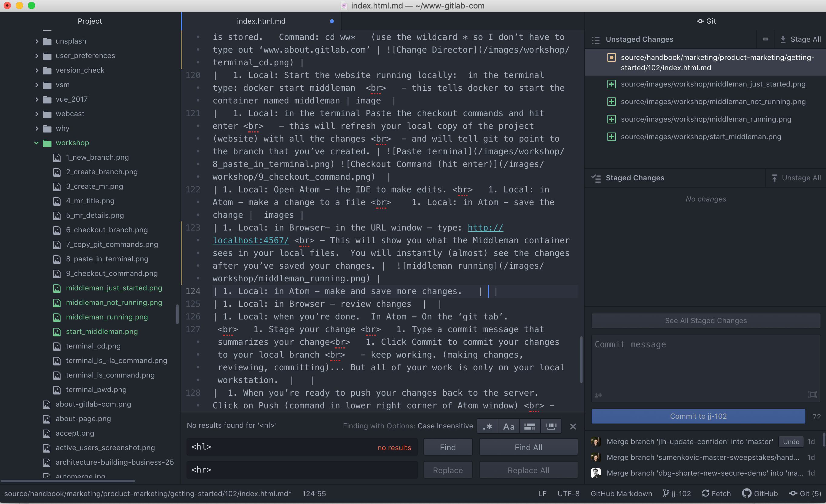This screenshot has width=826, height=504.
Task: Click Find button
Action: [x=448, y=447]
